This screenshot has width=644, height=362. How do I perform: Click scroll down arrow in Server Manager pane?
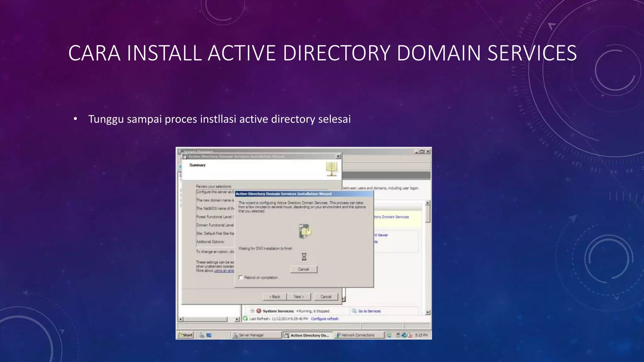(428, 312)
